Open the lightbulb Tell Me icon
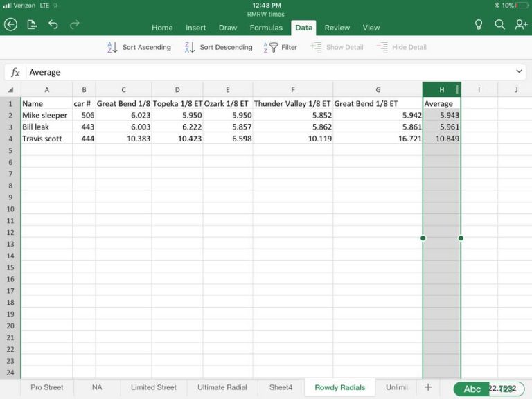 click(x=478, y=24)
